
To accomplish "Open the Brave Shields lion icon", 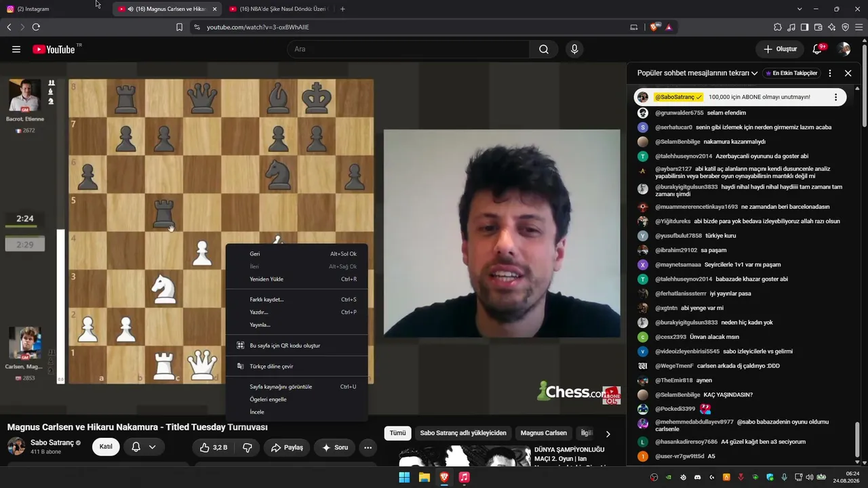I will coord(654,27).
